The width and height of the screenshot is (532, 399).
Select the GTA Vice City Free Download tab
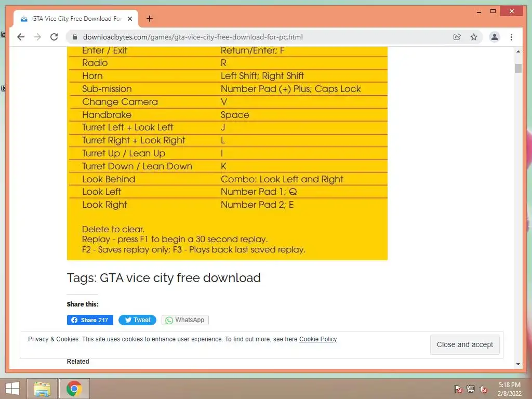tap(76, 19)
